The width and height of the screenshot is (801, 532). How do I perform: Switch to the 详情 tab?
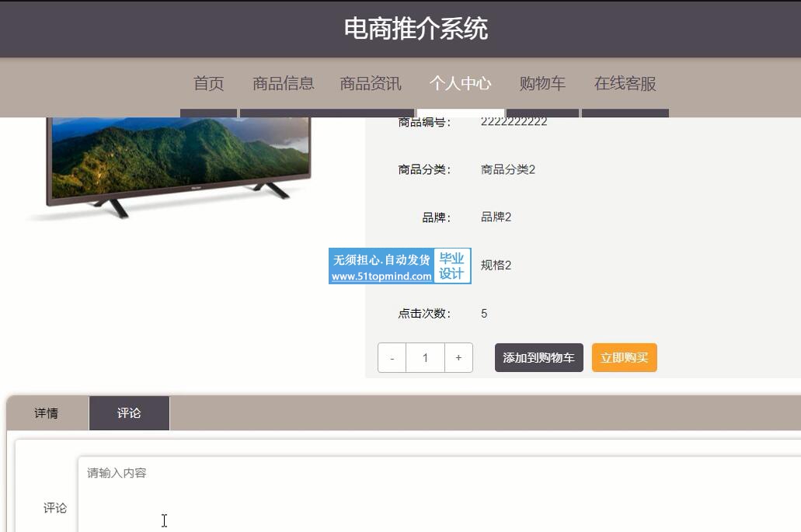47,413
